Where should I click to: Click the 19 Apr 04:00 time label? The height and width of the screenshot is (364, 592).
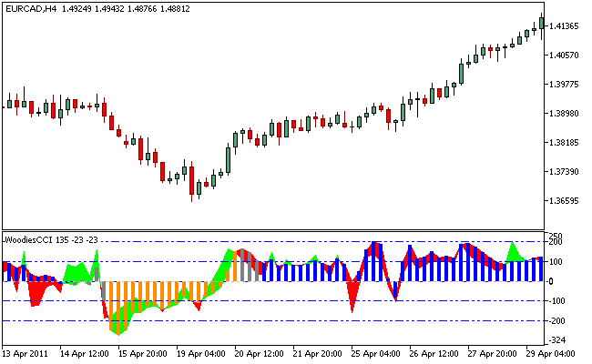pos(201,354)
